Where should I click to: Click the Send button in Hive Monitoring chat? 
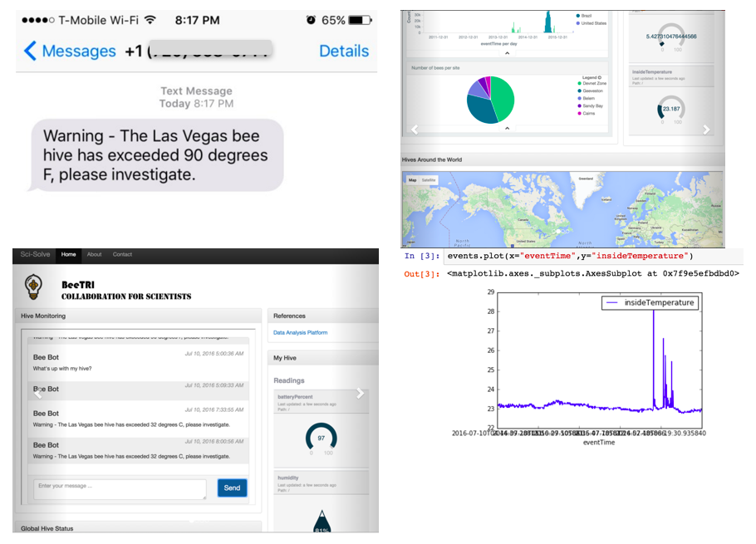click(x=232, y=488)
